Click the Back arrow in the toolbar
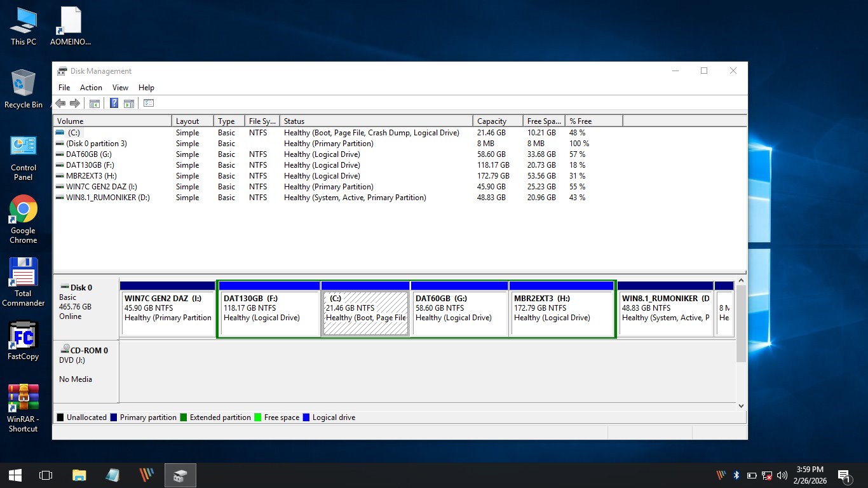The image size is (868, 488). point(60,104)
